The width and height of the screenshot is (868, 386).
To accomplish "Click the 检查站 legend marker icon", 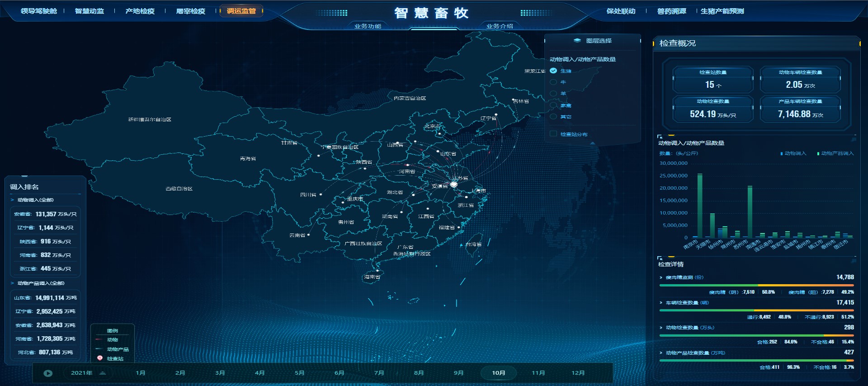I will tap(100, 358).
